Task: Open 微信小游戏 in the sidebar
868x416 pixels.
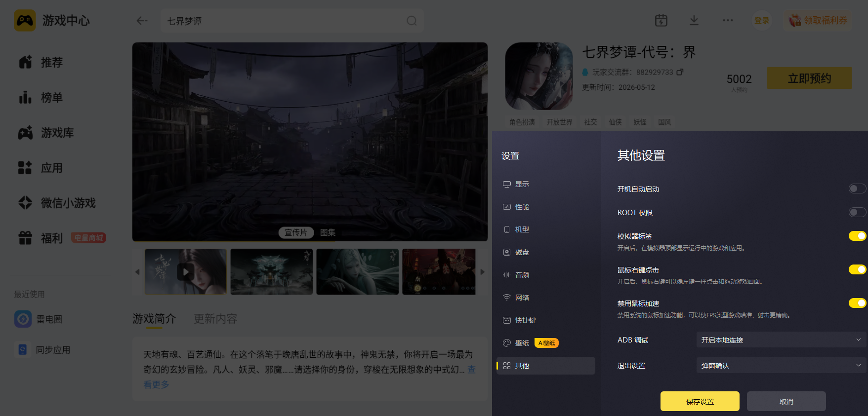Action: [57, 203]
